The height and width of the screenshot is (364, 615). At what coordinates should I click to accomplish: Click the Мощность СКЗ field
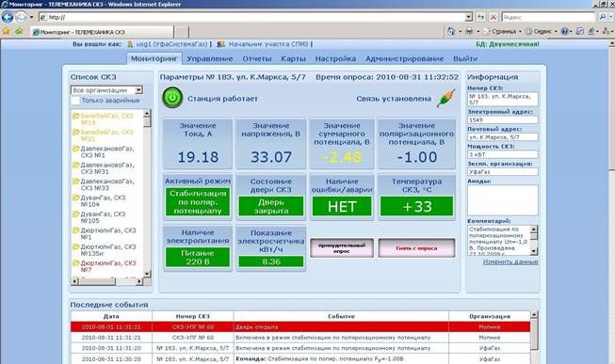pyautogui.click(x=502, y=154)
